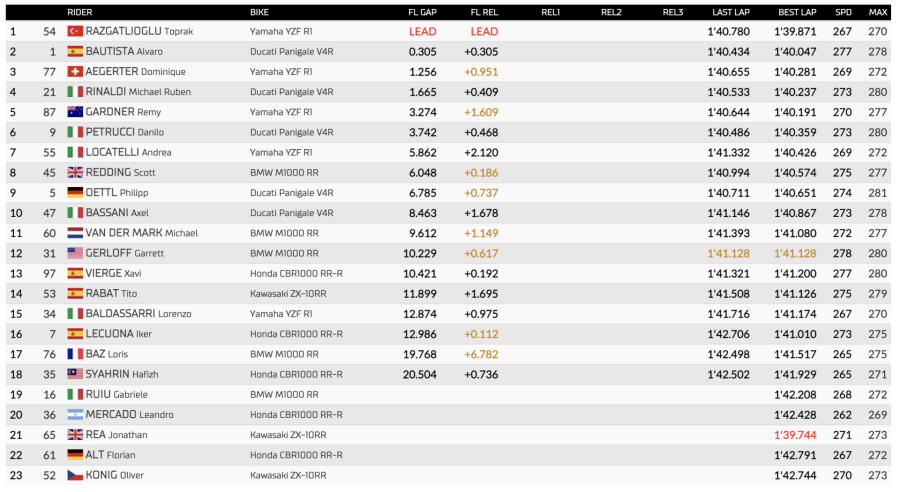This screenshot has width=900, height=492.
Task: Click Gerloff's orange last lap time 1'41.128
Action: 728,253
